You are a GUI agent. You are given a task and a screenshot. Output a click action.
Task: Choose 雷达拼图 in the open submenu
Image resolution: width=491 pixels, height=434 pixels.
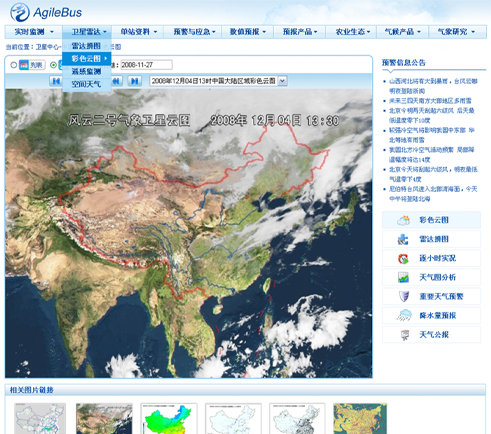87,46
